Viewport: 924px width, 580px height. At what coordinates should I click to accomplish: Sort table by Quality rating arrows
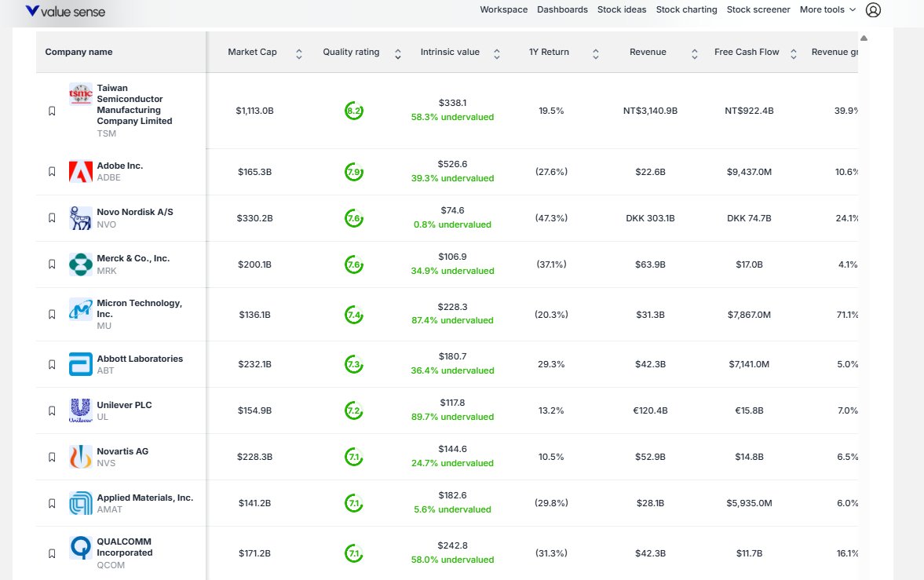pos(398,54)
